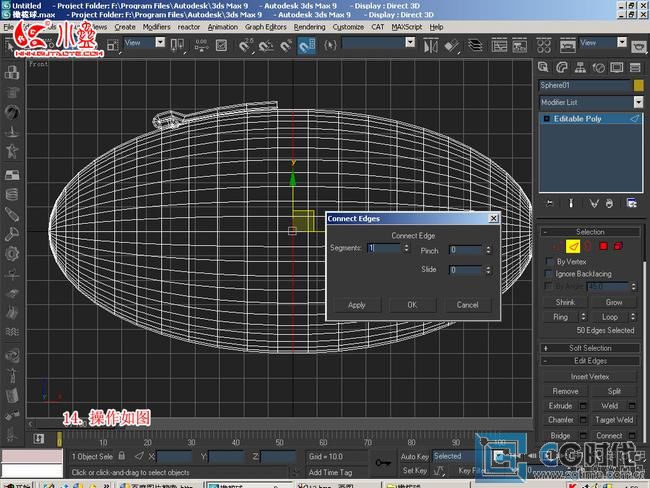Click Pin Stack icon below modifier stack
The width and height of the screenshot is (650, 488).
tap(550, 203)
